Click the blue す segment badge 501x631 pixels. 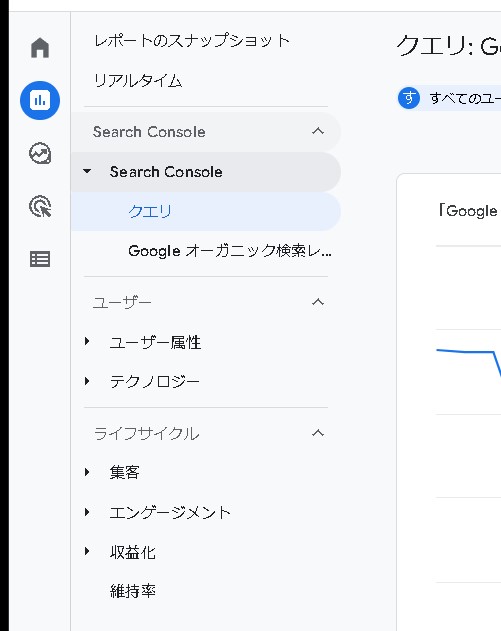[409, 98]
